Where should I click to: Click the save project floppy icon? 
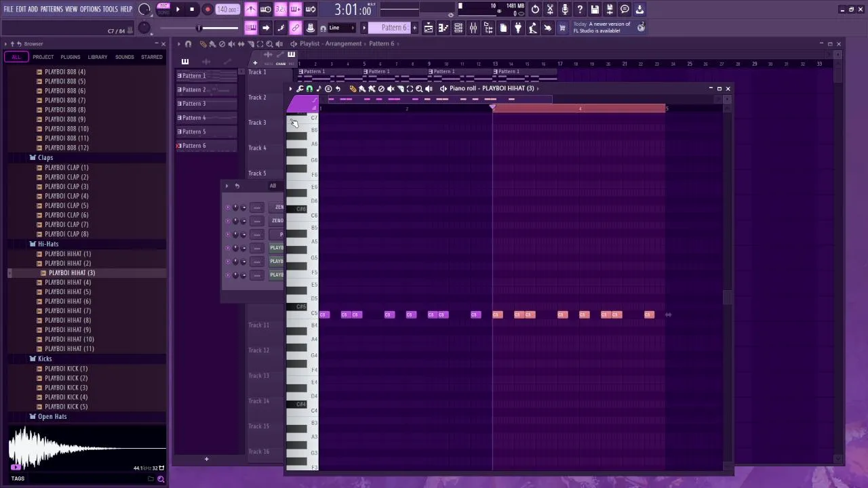coord(595,9)
